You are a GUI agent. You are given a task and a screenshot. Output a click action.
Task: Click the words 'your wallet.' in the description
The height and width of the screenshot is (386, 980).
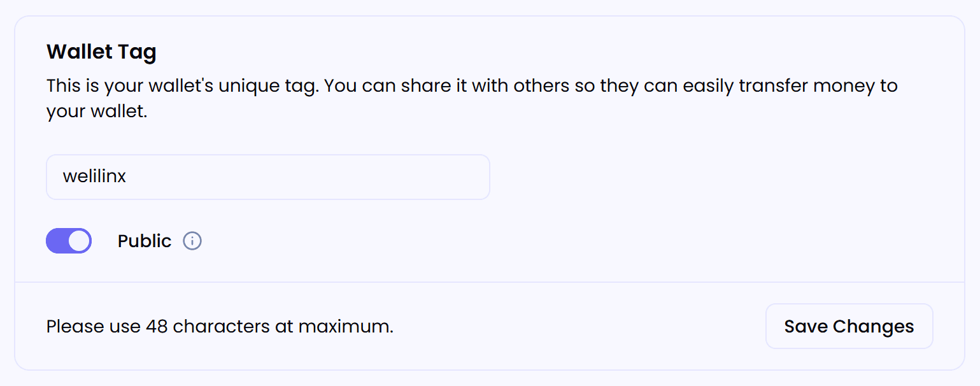point(97,113)
